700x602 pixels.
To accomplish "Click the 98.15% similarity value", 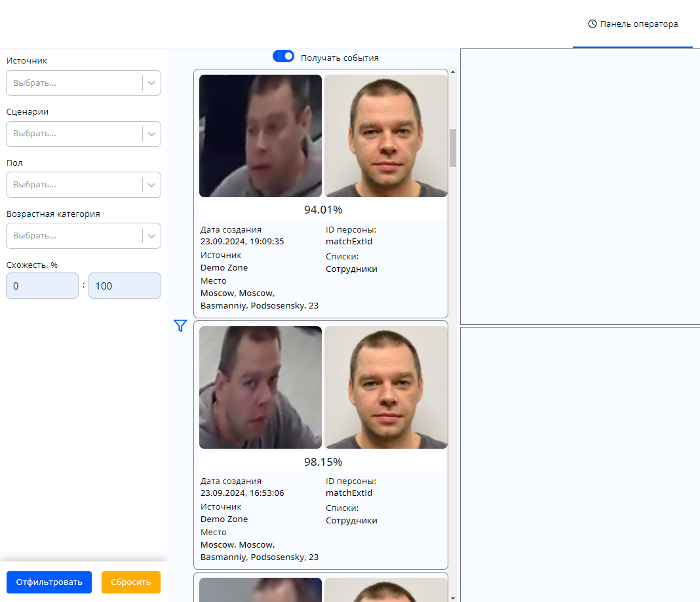I will (323, 462).
